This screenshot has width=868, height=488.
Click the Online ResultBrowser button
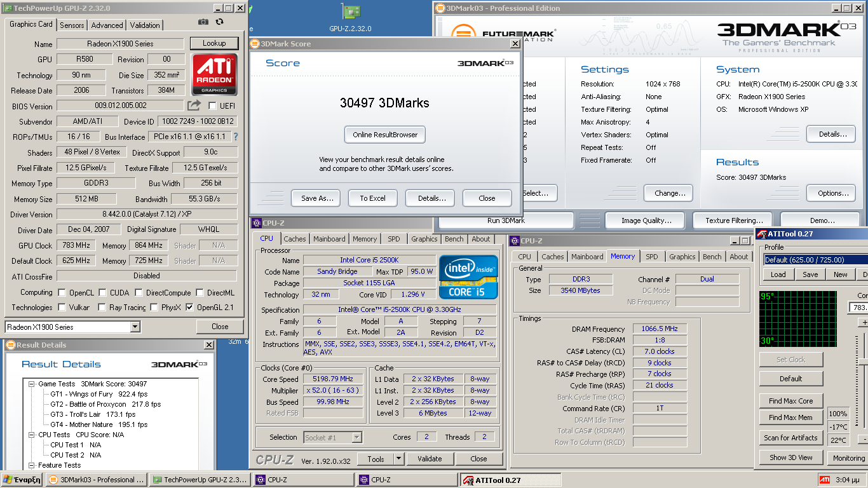[x=385, y=135]
